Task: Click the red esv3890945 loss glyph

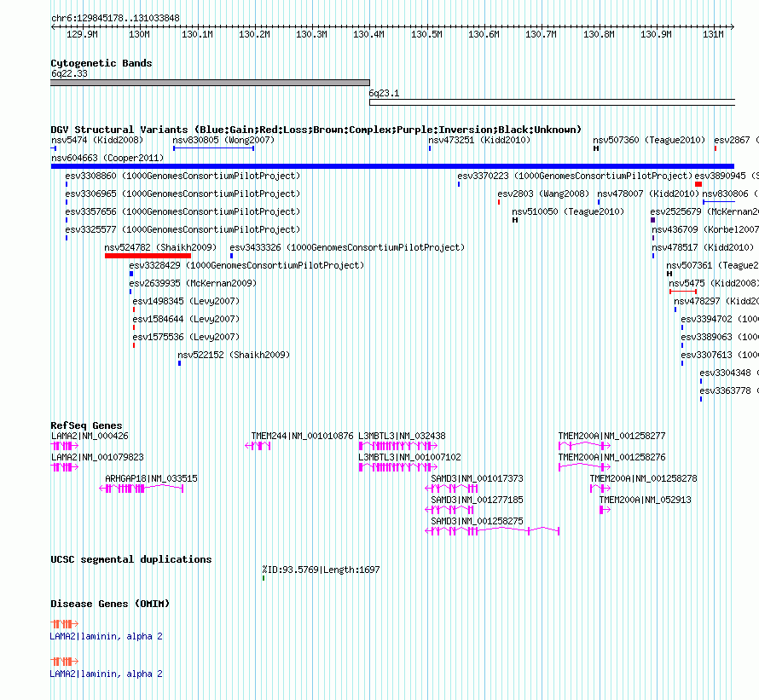Action: (x=698, y=184)
